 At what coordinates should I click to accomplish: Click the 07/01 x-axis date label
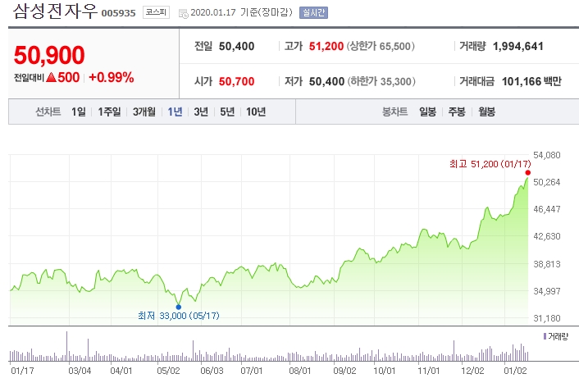(252, 371)
